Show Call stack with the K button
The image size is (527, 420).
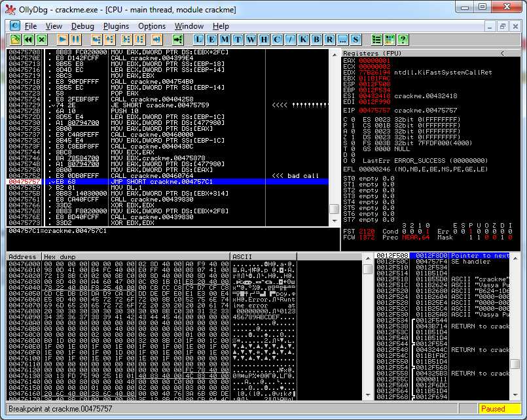coord(304,40)
